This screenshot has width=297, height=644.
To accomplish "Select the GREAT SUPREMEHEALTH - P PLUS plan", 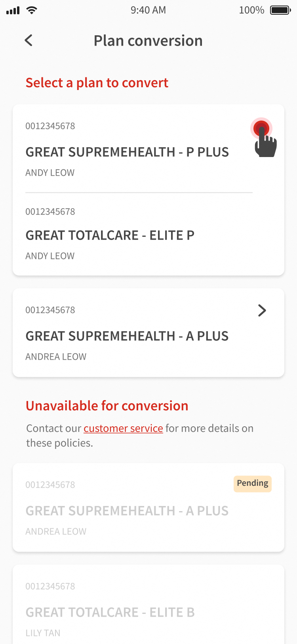I will (127, 152).
